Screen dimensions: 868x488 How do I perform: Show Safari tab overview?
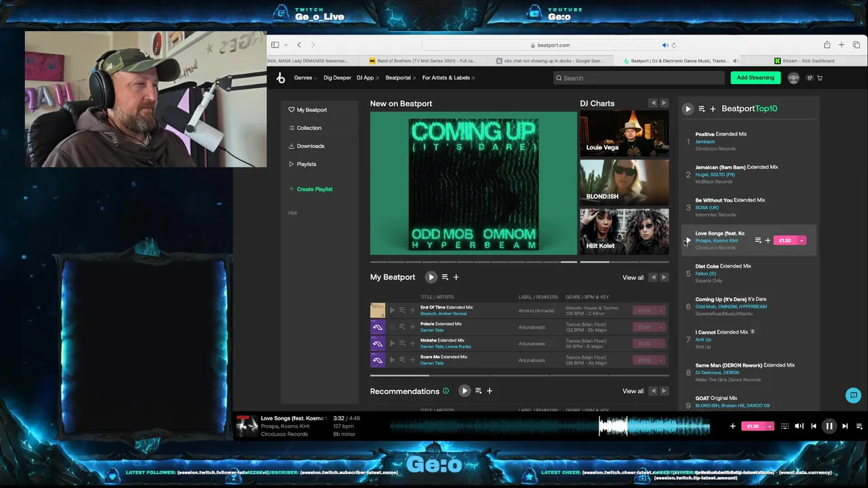(x=856, y=45)
